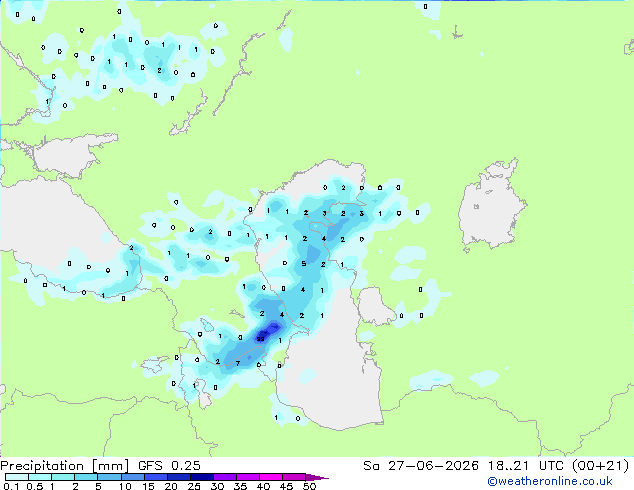Click the legend label '40'
Image resolution: width=634 pixels, height=490 pixels.
pyautogui.click(x=263, y=486)
